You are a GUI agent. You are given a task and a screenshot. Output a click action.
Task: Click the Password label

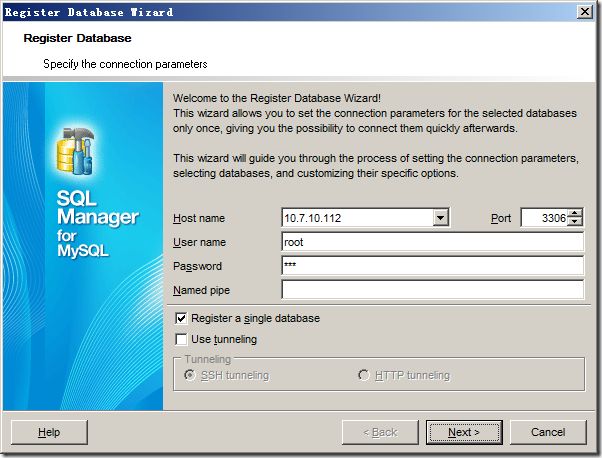pyautogui.click(x=197, y=266)
